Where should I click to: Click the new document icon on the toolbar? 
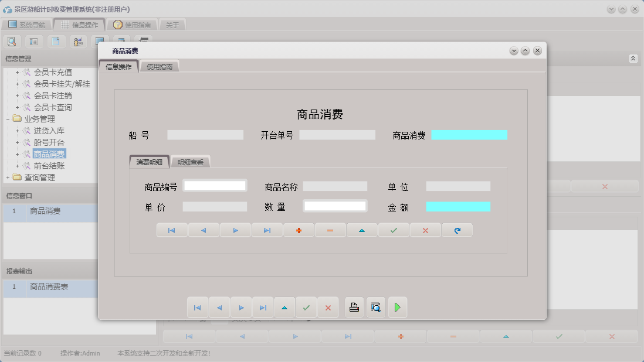point(56,41)
